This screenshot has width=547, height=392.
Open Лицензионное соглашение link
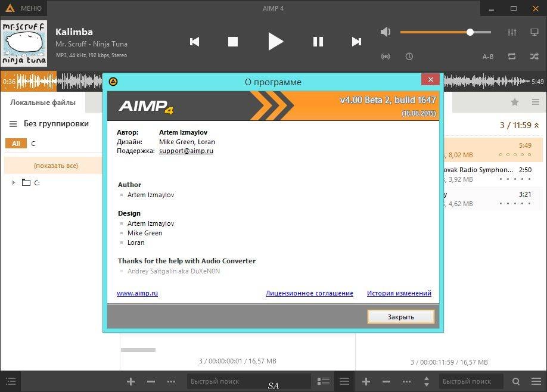click(x=309, y=293)
